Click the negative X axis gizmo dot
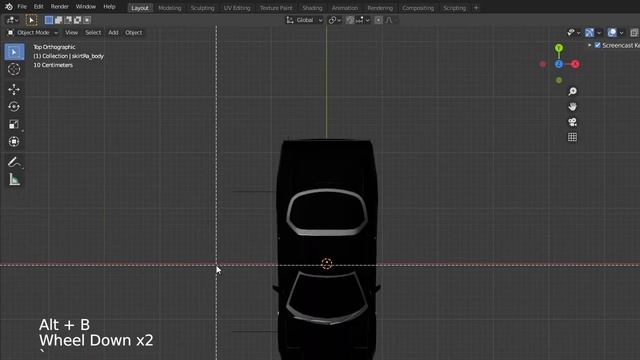Viewport: 640px width, 360px height. coord(542,64)
